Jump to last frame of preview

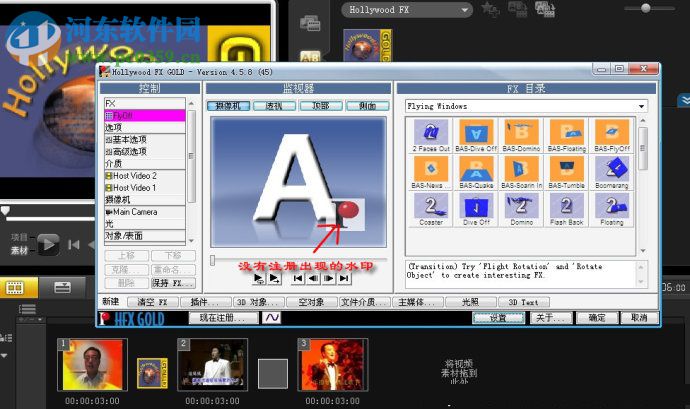[x=344, y=278]
